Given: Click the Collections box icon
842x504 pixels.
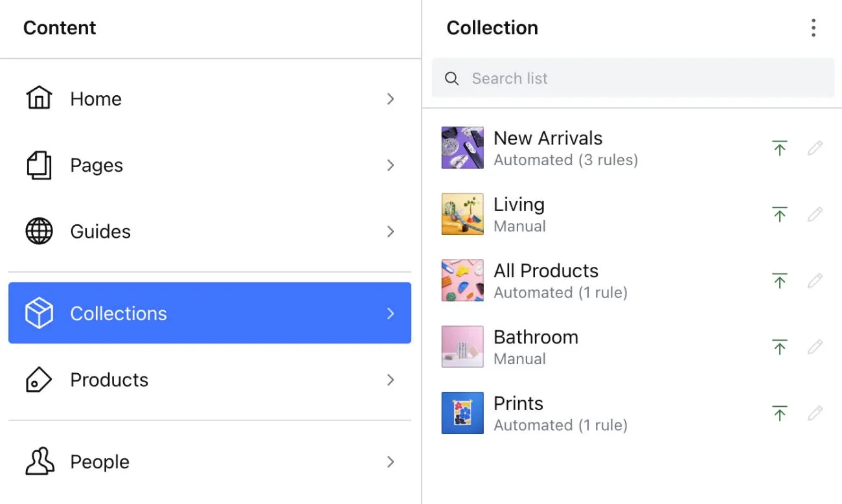Looking at the screenshot, I should pyautogui.click(x=39, y=313).
